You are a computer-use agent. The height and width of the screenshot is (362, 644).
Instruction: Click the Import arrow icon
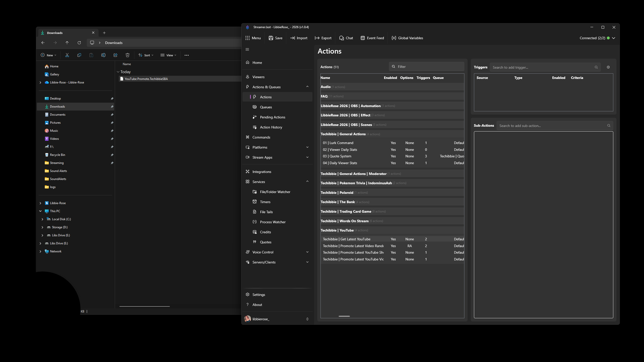tap(292, 38)
